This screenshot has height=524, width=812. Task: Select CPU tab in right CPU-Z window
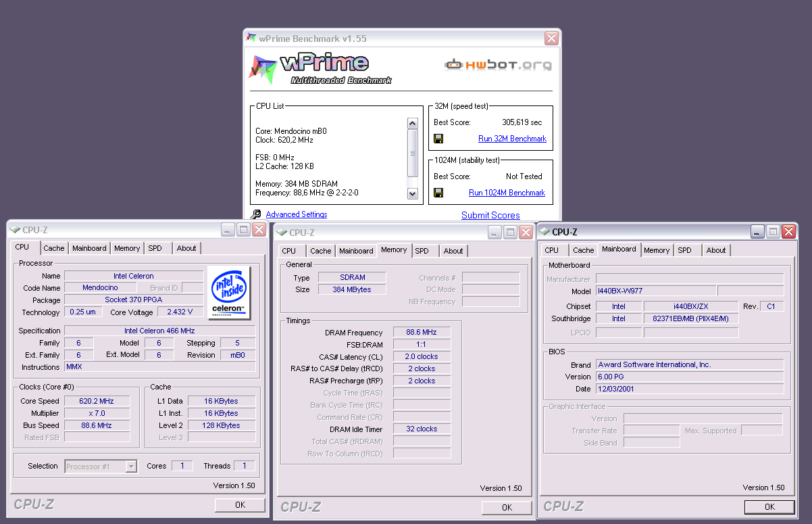(552, 250)
